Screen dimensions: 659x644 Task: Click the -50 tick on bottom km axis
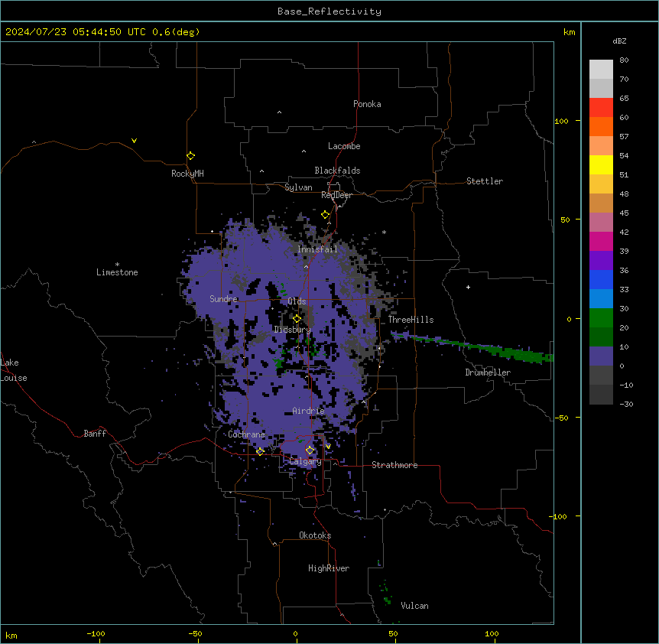[x=195, y=633]
